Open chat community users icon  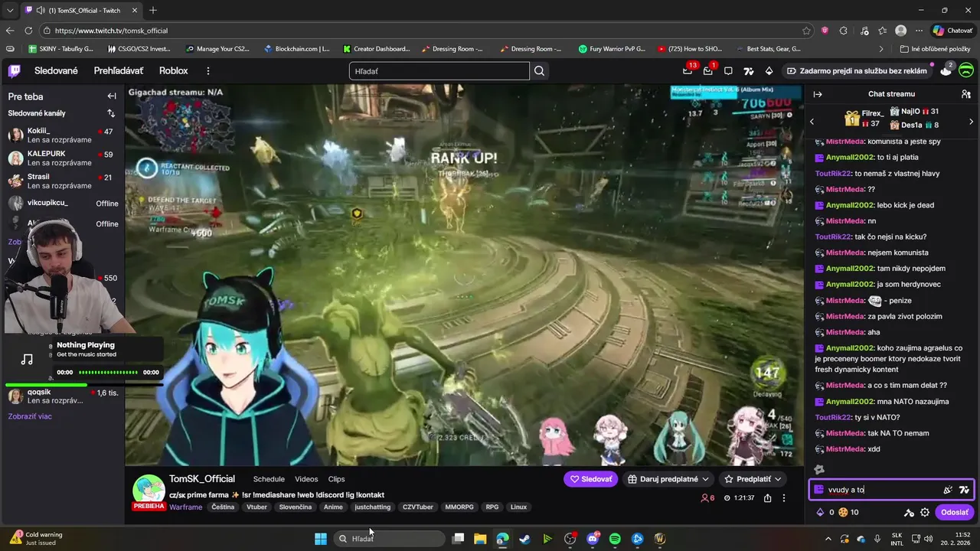pos(966,94)
